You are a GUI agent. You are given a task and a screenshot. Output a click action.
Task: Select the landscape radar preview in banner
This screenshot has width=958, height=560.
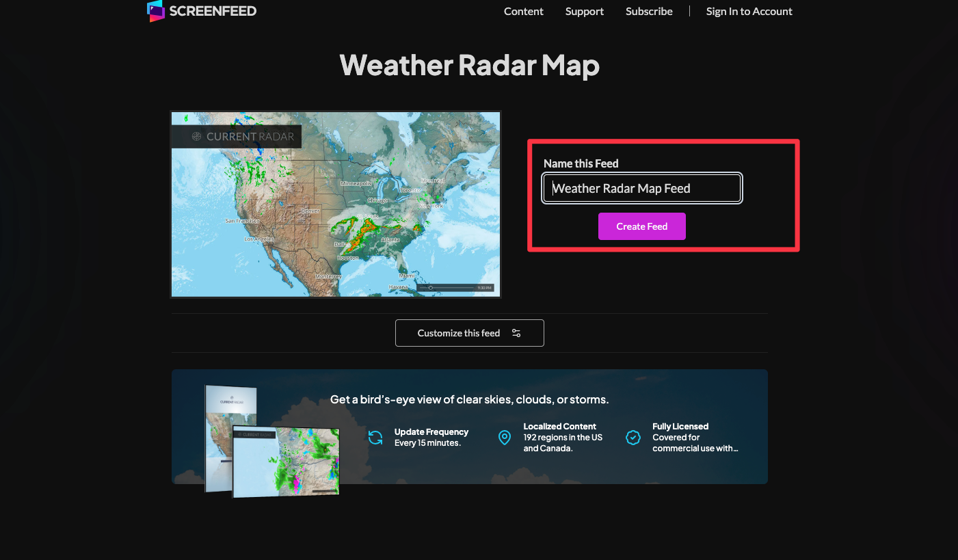coord(286,462)
